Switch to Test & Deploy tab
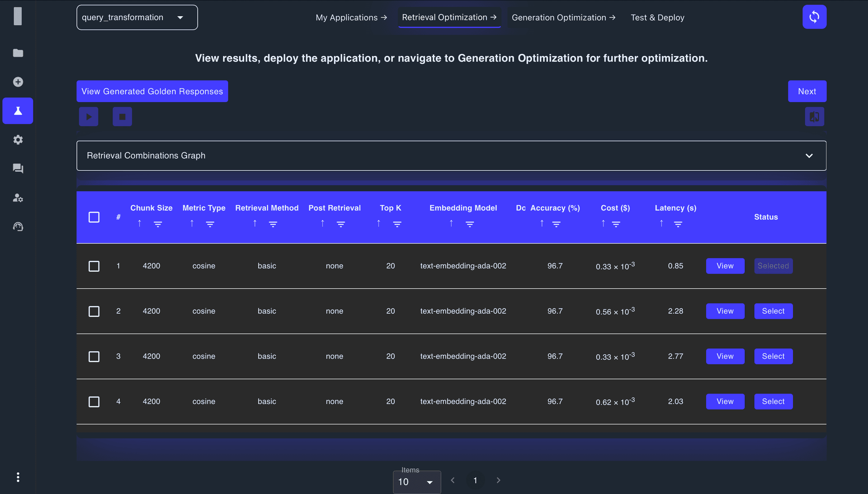Image resolution: width=868 pixels, height=494 pixels. [657, 18]
